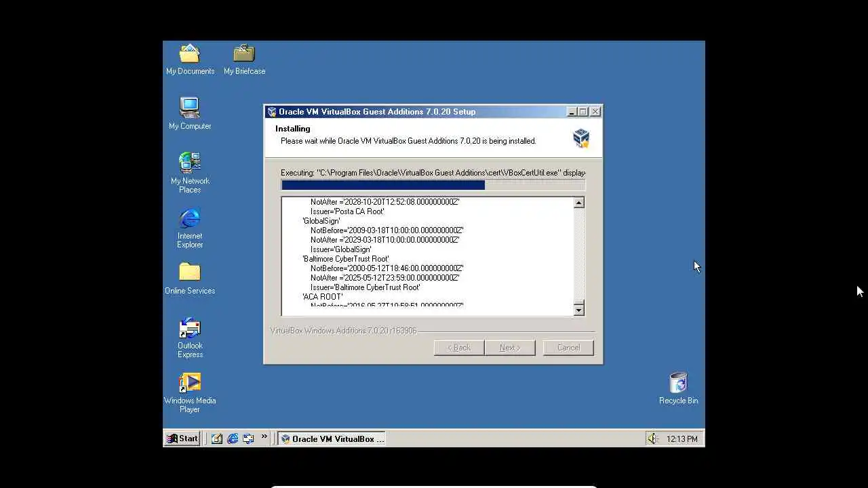Select the Recycle Bin icon
Screen dimensions: 868x488
click(678, 388)
